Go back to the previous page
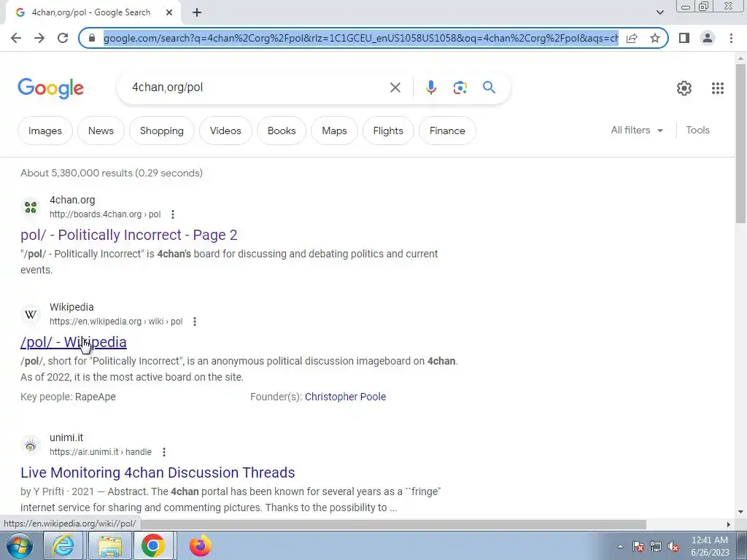The width and height of the screenshot is (747, 560). (x=16, y=38)
